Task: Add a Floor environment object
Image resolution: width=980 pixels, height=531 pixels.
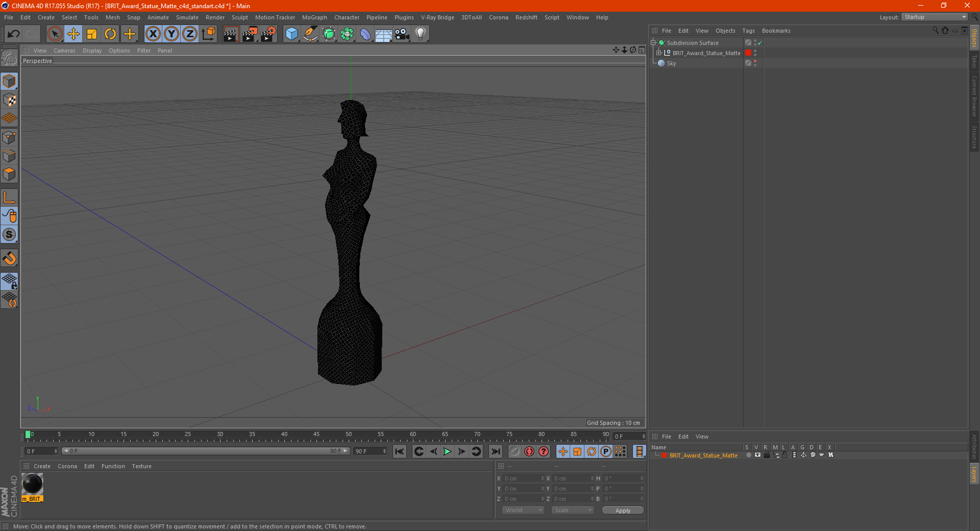Action: (384, 34)
